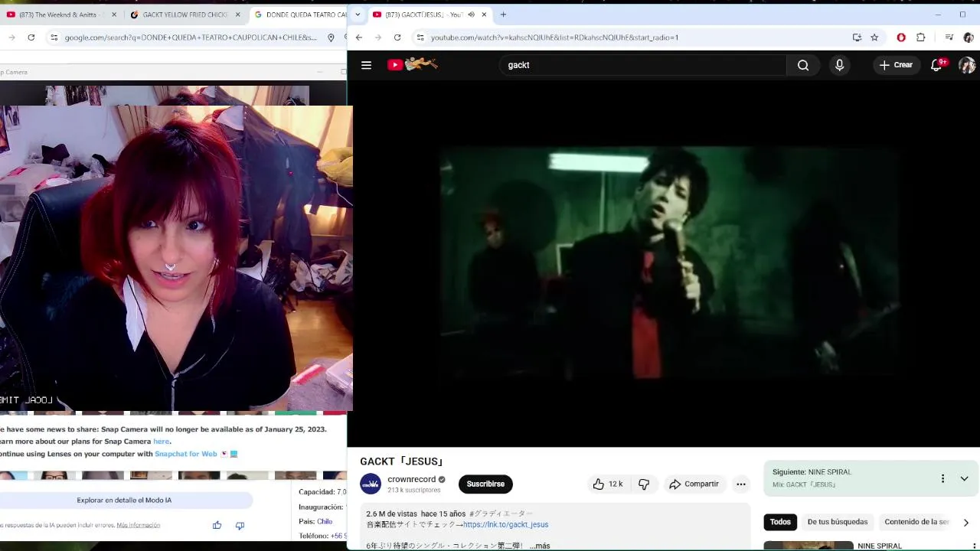
Task: Open the red Opera-style extension icon
Action: [901, 37]
